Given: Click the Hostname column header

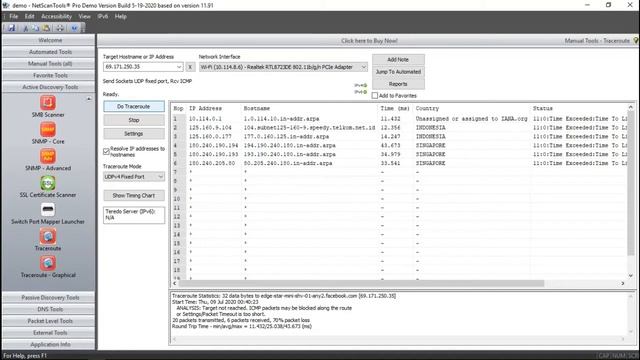Looking at the screenshot, I should (x=257, y=109).
